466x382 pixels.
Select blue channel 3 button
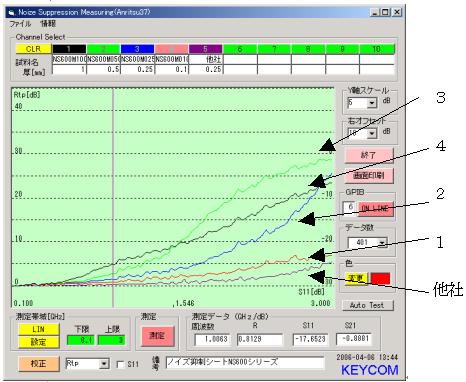[x=137, y=49]
